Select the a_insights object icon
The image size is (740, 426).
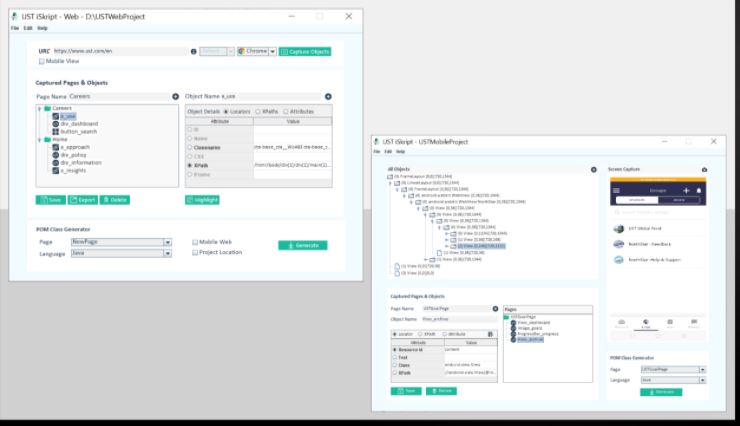tap(56, 170)
